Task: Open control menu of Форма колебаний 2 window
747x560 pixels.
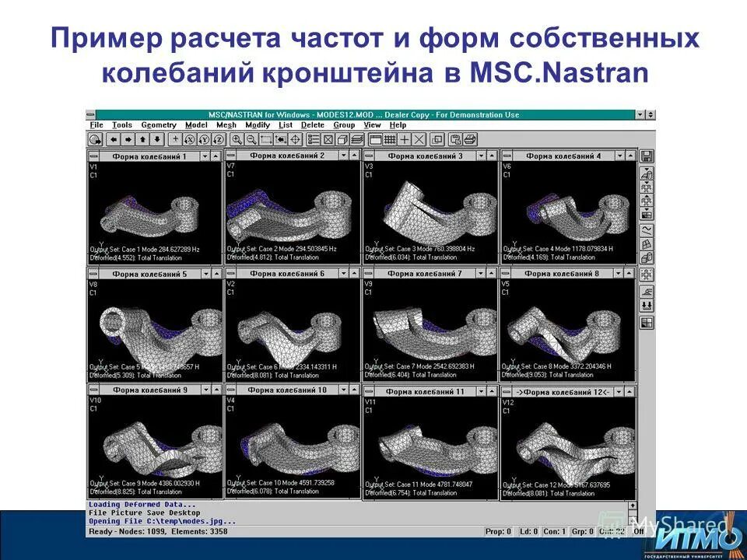Action: 232,156
